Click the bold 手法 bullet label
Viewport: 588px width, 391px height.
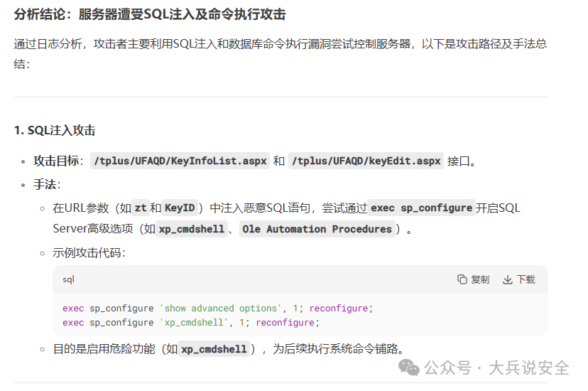point(44,184)
